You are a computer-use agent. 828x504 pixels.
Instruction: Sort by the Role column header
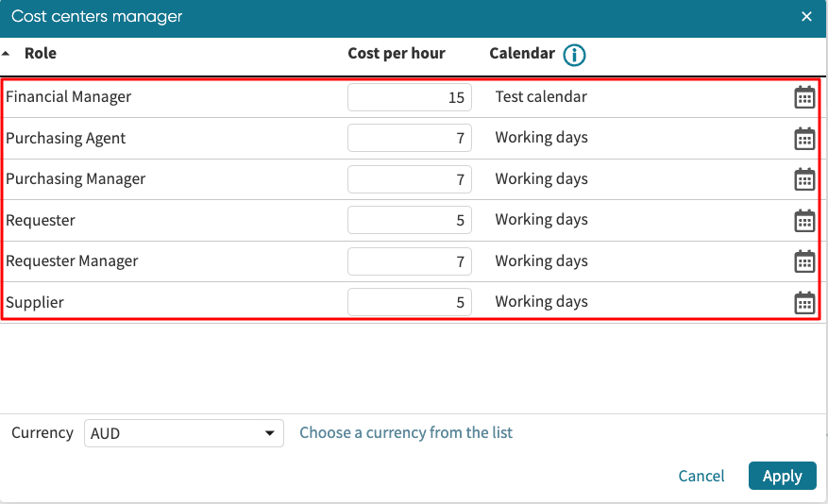pos(40,54)
